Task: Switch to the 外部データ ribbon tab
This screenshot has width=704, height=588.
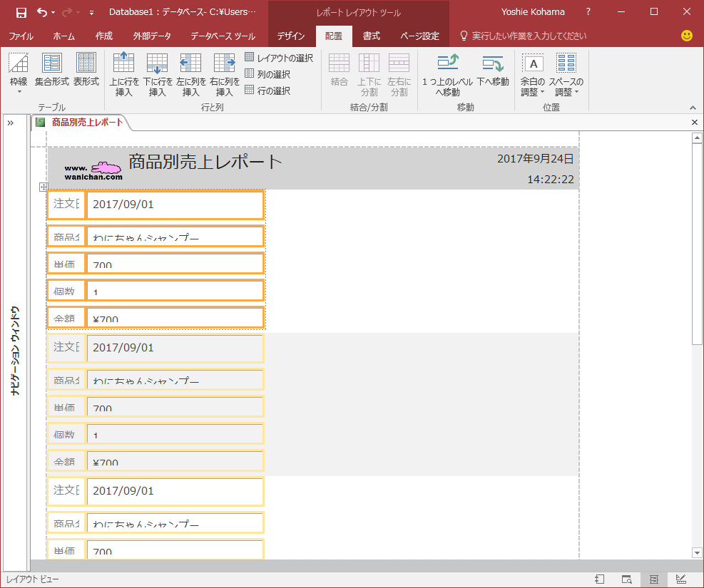Action: click(152, 36)
